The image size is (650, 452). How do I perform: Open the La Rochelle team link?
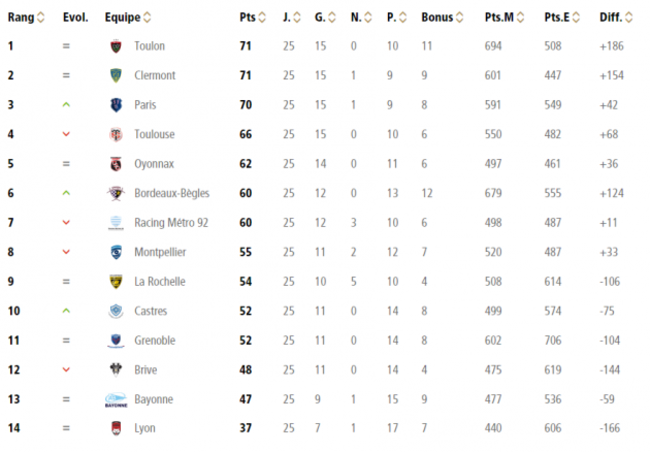coord(158,281)
